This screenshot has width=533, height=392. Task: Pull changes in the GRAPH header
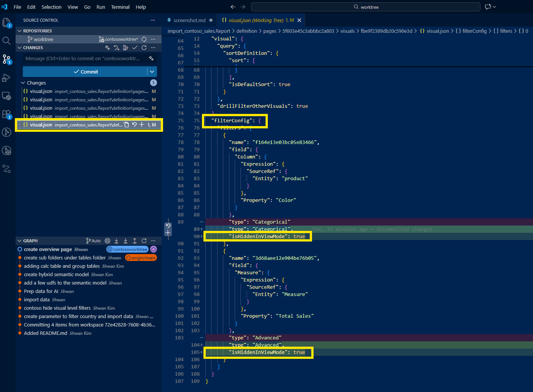pyautogui.click(x=126, y=241)
